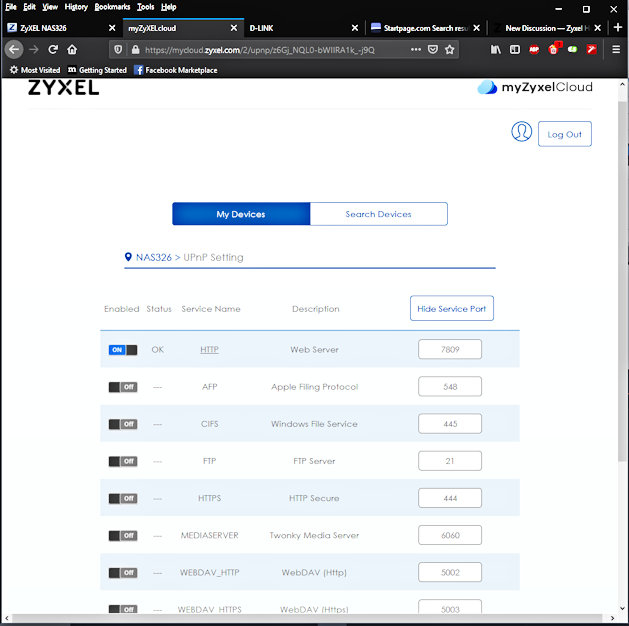629x626 pixels.
Task: Open the Library toolbar icon
Action: pos(496,49)
